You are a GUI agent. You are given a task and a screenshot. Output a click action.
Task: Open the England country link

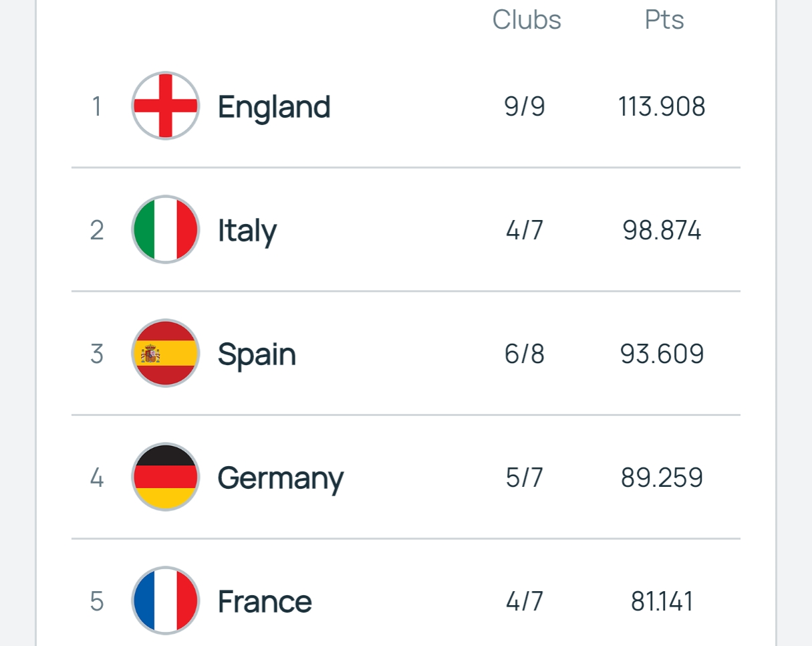(x=274, y=106)
